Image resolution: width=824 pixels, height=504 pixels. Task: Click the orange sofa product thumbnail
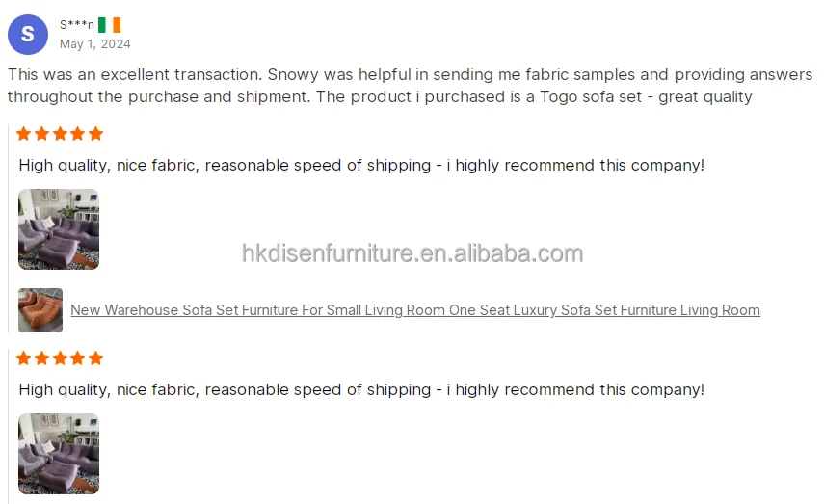click(x=40, y=310)
